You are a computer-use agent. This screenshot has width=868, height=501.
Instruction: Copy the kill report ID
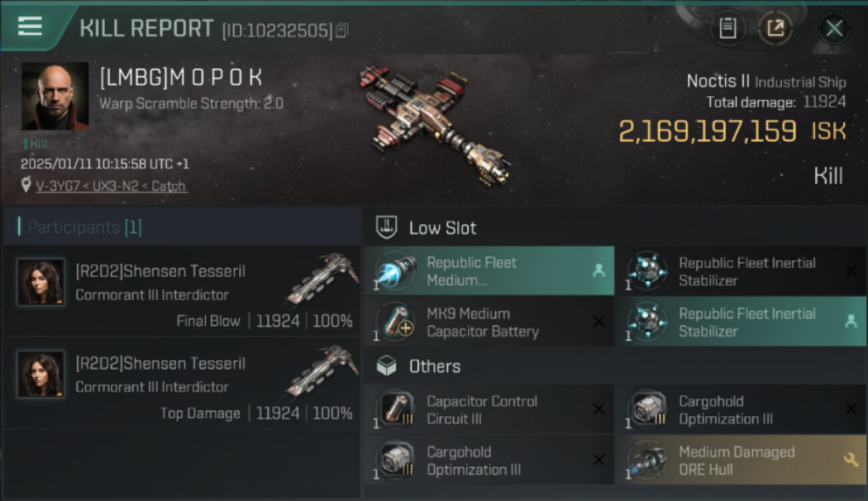click(342, 31)
